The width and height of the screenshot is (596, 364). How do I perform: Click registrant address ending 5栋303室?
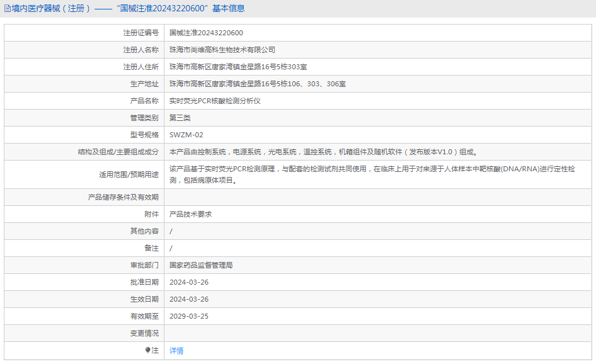click(238, 67)
